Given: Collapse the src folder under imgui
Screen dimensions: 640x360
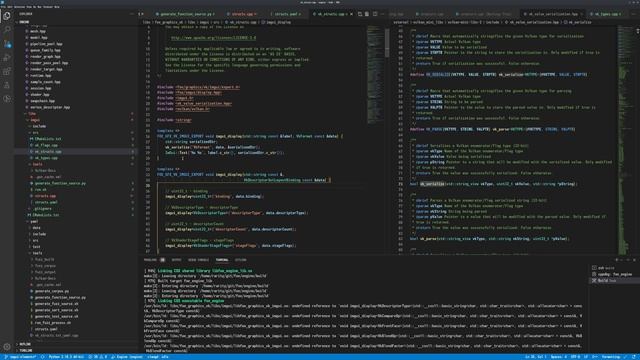Looking at the screenshot, I should pyautogui.click(x=36, y=133).
